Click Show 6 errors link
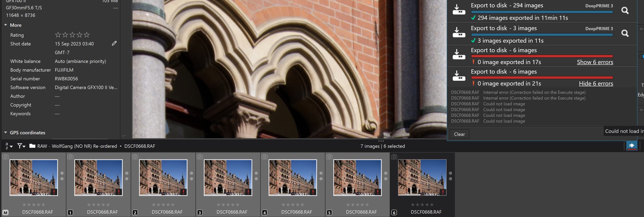The width and height of the screenshot is (644, 217). (595, 62)
